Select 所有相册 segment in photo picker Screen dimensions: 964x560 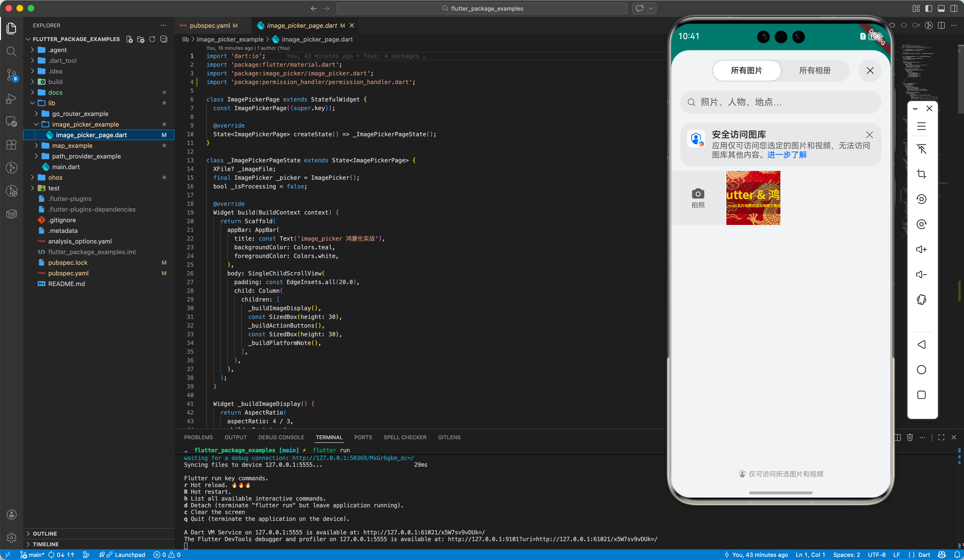[x=815, y=71]
